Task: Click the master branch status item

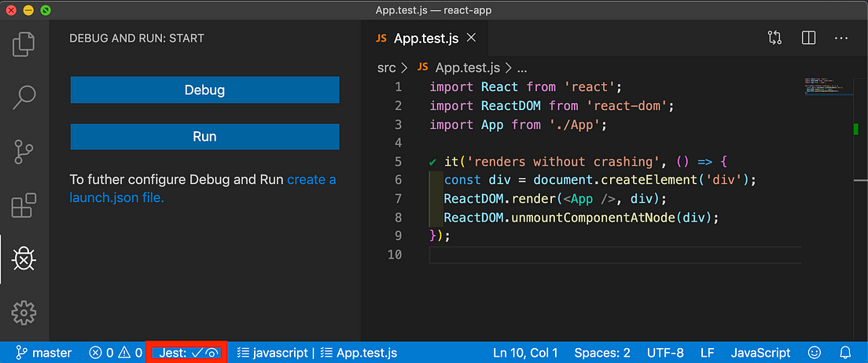Action: (x=44, y=353)
